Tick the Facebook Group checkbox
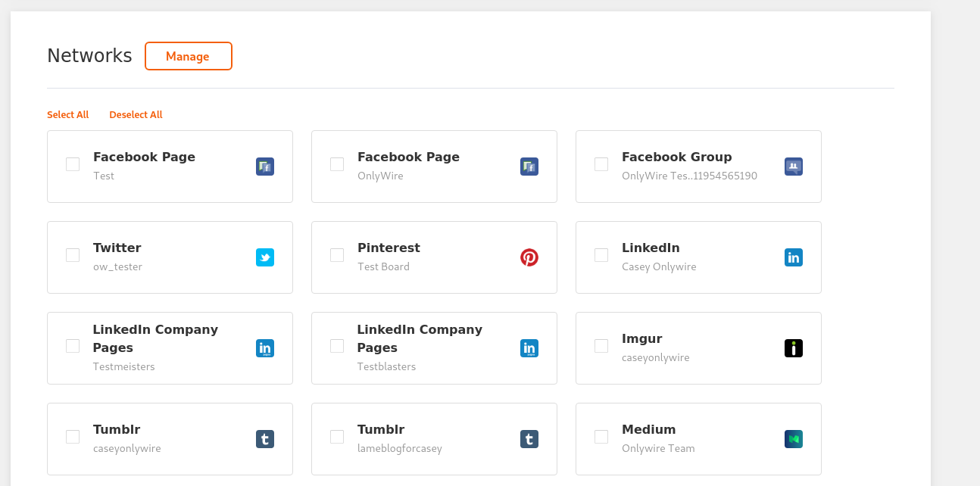This screenshot has height=486, width=980. [x=601, y=164]
